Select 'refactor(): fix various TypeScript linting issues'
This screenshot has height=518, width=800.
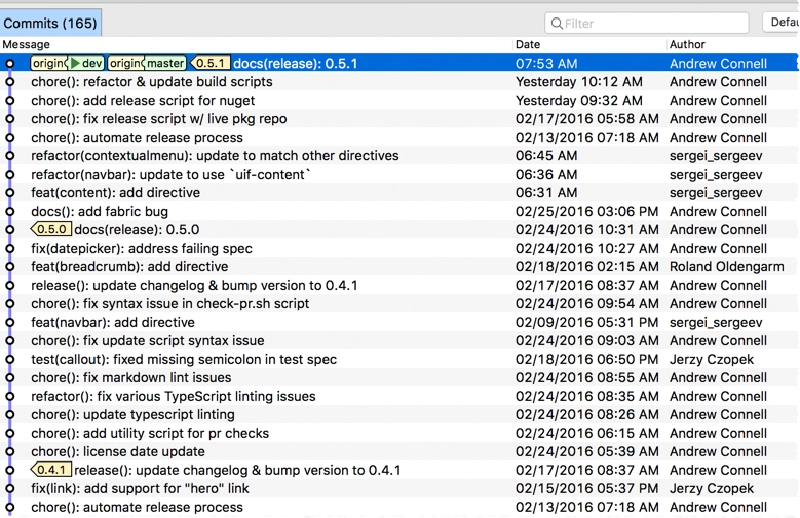point(173,396)
